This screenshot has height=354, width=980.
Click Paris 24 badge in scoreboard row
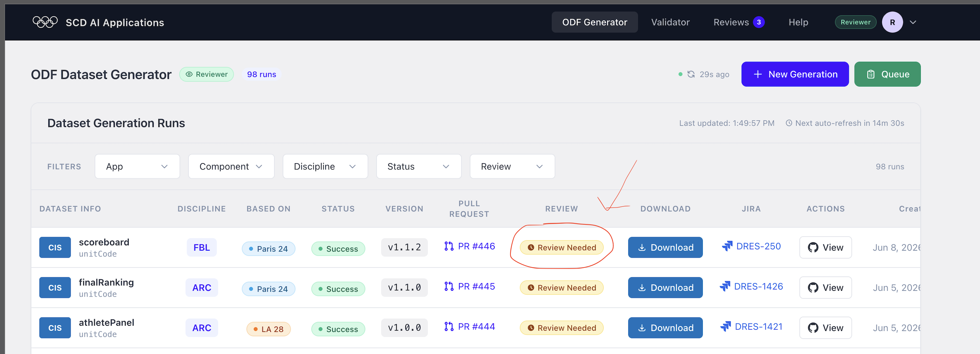pyautogui.click(x=268, y=248)
